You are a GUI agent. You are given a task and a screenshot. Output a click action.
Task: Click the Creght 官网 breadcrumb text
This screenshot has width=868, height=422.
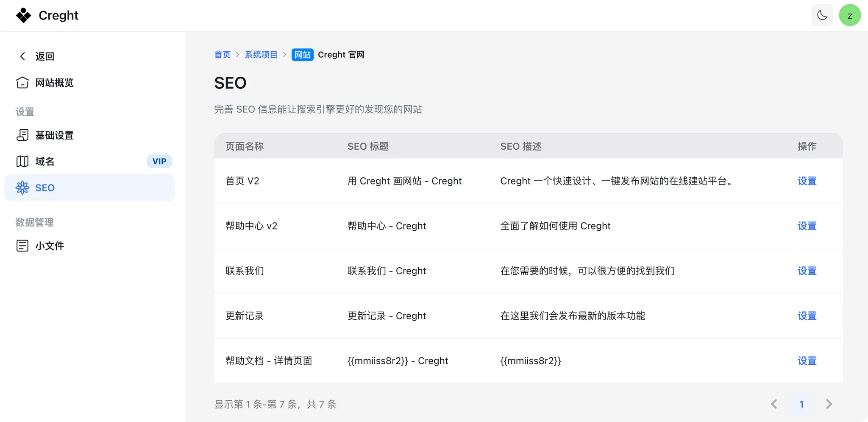(341, 55)
